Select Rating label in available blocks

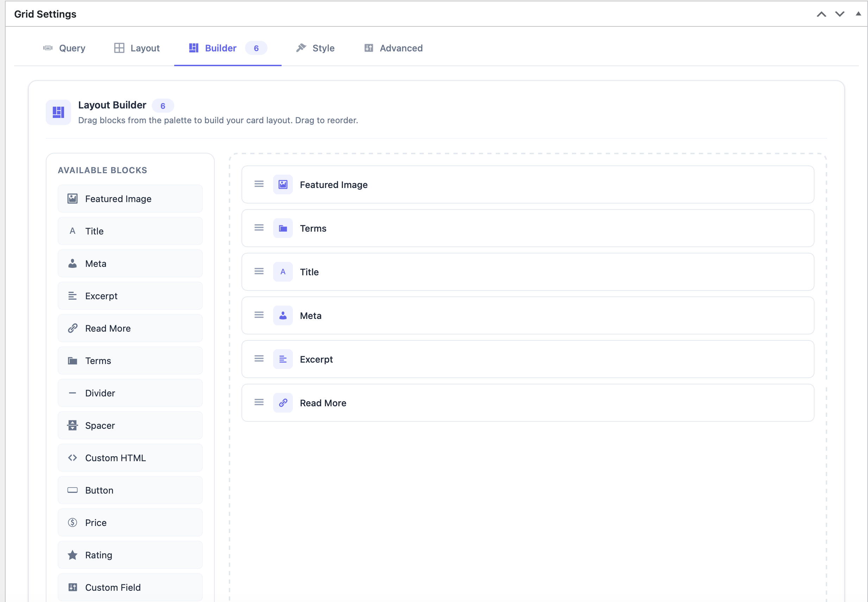[x=99, y=555]
